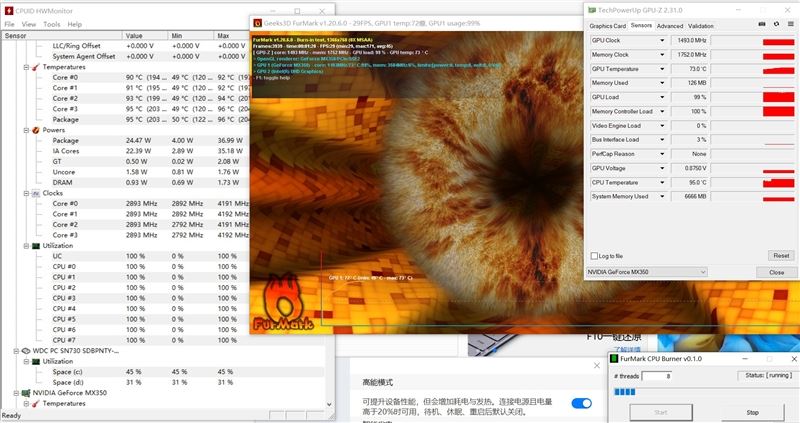This screenshot has width=800, height=423.
Task: Click the GPU Temperatures thermometer icon at bottom
Action: 36,404
